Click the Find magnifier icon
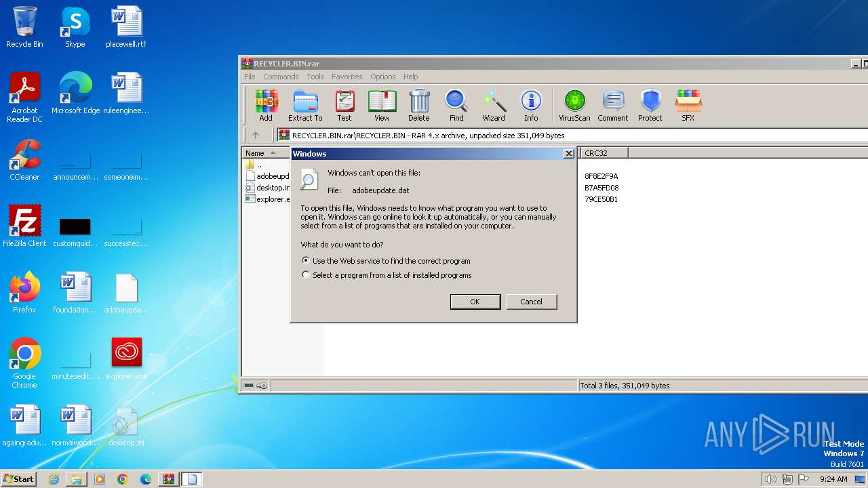Image resolution: width=868 pixels, height=488 pixels. click(456, 106)
